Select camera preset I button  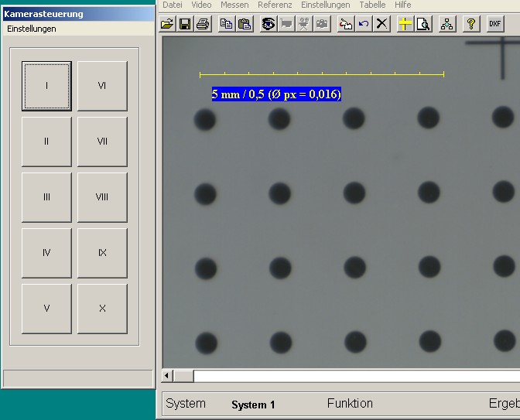[46, 86]
